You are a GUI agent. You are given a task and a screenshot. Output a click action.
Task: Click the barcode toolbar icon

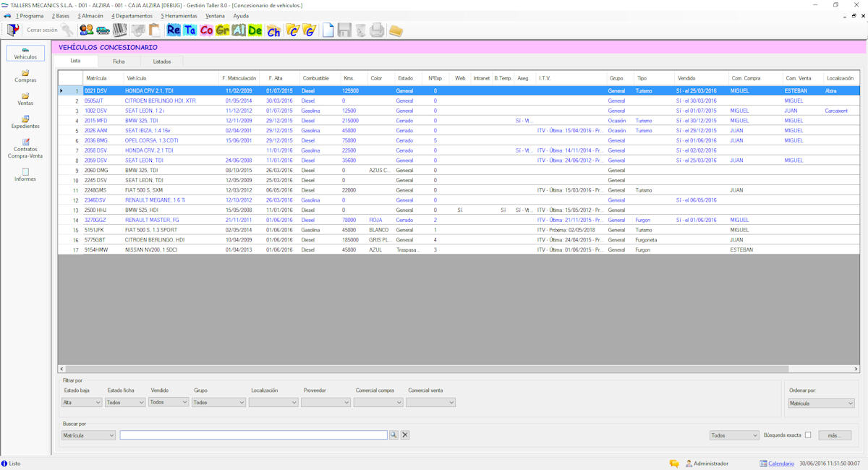pos(119,30)
